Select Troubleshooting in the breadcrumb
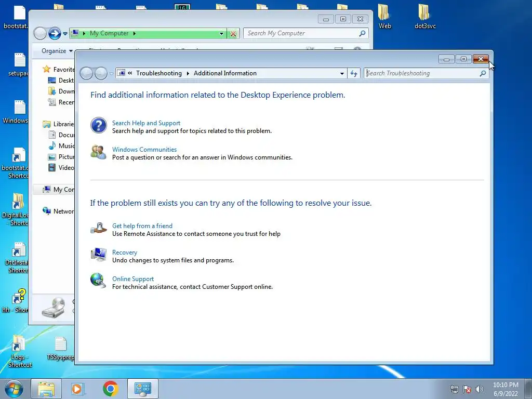 tap(159, 73)
